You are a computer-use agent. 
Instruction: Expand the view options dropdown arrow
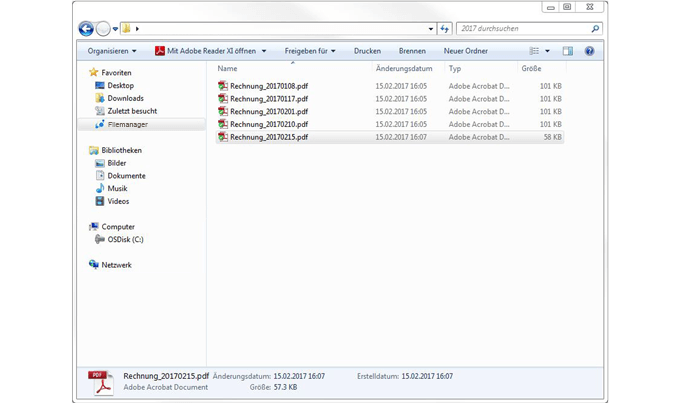[547, 51]
